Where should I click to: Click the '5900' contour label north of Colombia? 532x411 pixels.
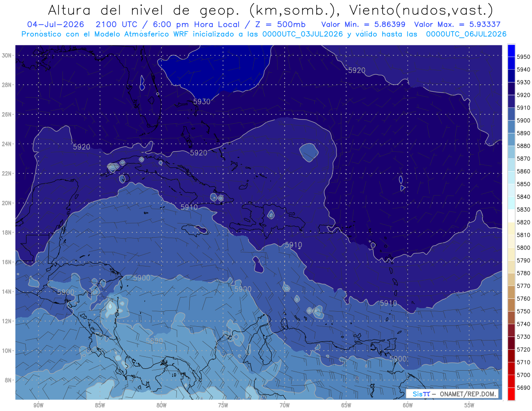click(243, 289)
